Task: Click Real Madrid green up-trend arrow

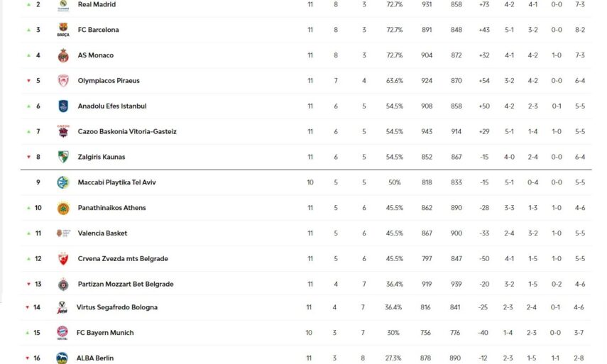Action: (28, 5)
